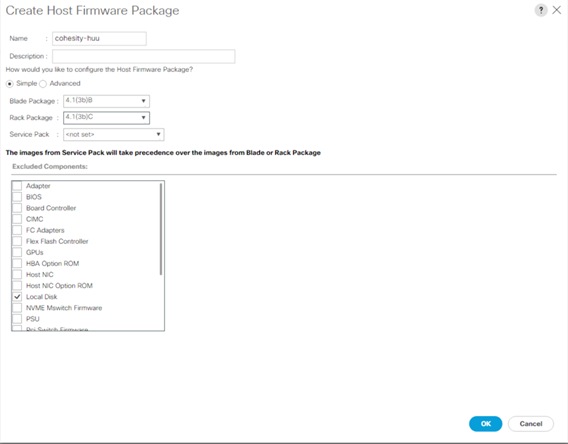Image resolution: width=568 pixels, height=444 pixels.
Task: Select the Advanced configuration radio button
Action: pyautogui.click(x=43, y=84)
